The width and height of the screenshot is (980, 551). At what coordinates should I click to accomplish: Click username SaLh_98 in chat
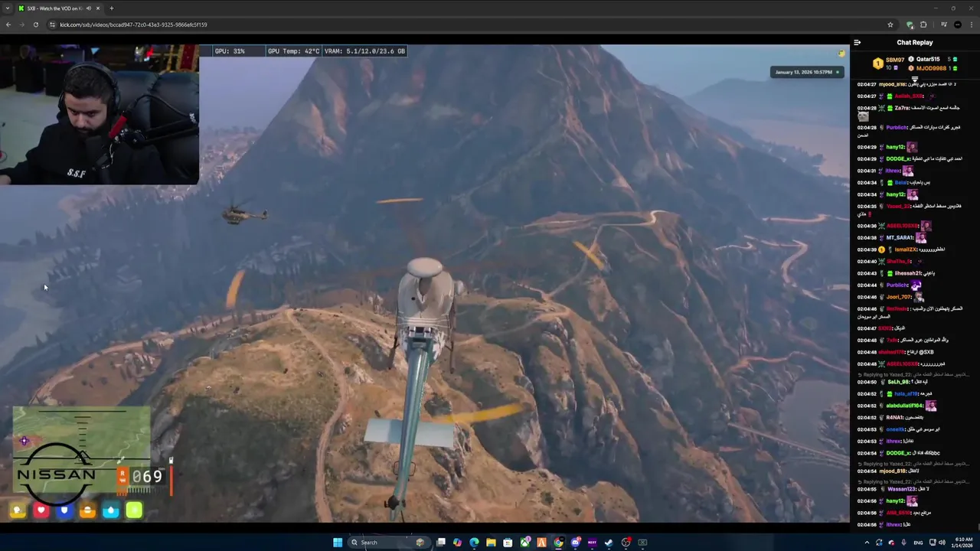899,382
